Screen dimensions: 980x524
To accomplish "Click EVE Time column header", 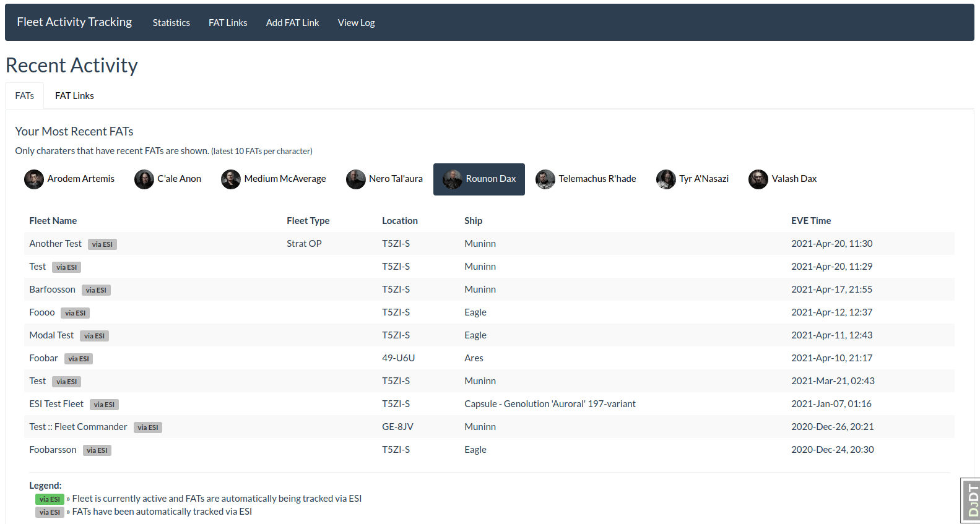I will [811, 221].
